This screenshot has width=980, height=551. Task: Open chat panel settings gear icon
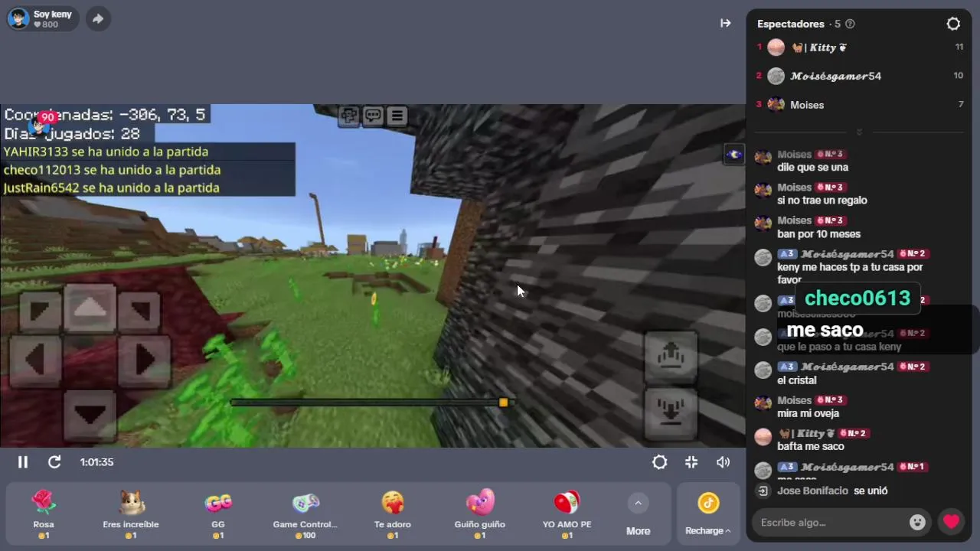click(x=953, y=24)
